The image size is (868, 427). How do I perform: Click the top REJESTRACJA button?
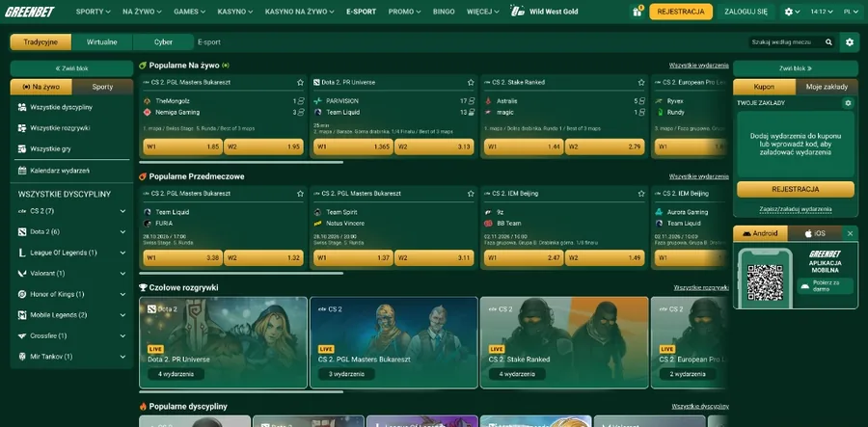(681, 12)
